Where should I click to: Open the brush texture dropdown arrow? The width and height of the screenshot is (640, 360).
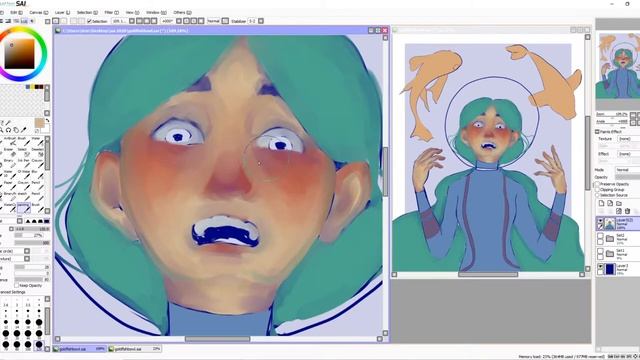[x=27, y=259]
